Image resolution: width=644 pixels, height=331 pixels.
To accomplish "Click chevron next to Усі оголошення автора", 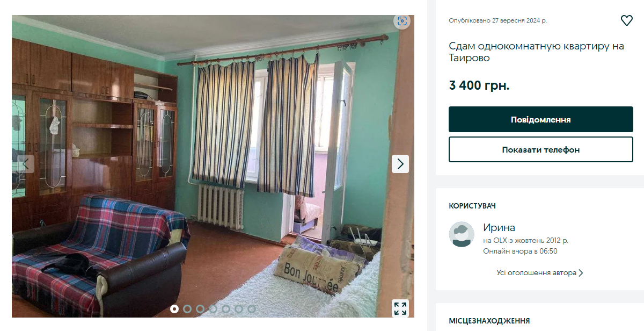I will [x=581, y=273].
